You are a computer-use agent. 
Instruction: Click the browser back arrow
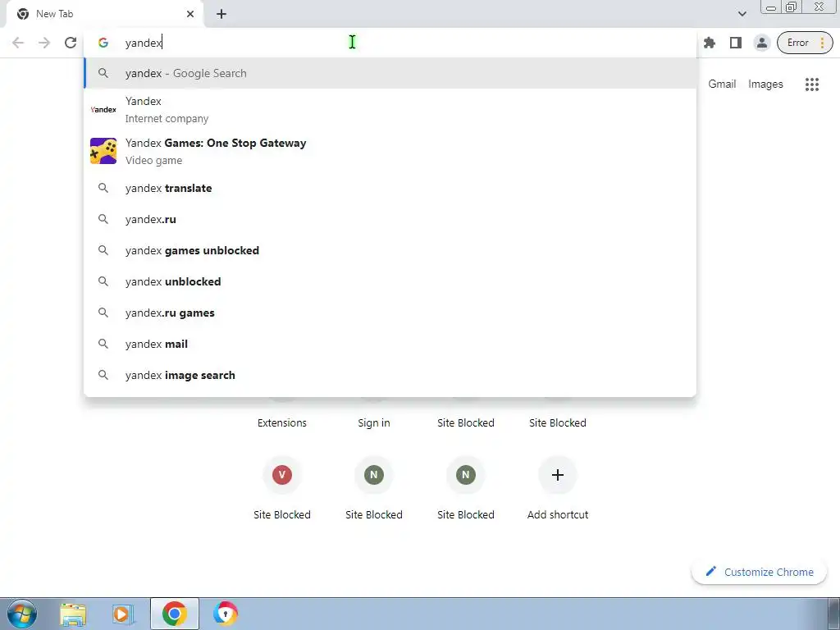pyautogui.click(x=18, y=43)
